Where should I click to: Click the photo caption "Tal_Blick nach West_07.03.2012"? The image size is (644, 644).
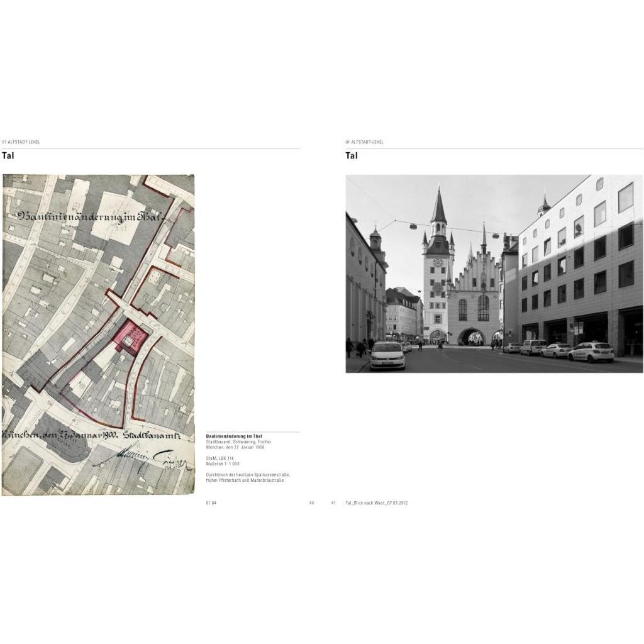click(377, 503)
